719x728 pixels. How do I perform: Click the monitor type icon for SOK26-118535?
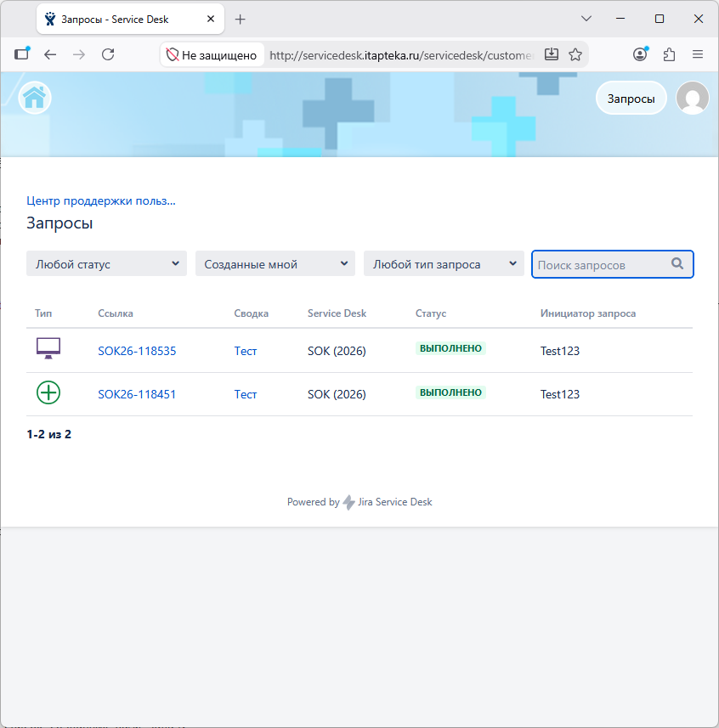[48, 348]
